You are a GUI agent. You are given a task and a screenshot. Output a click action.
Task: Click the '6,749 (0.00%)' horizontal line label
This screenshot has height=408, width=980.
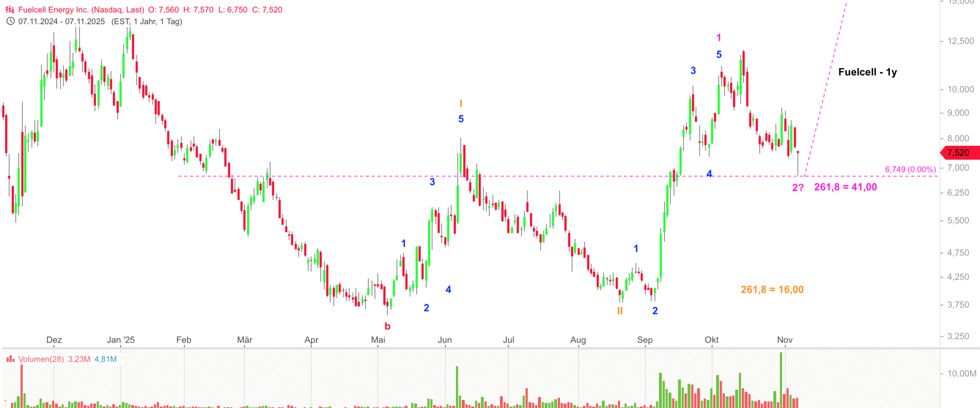910,170
